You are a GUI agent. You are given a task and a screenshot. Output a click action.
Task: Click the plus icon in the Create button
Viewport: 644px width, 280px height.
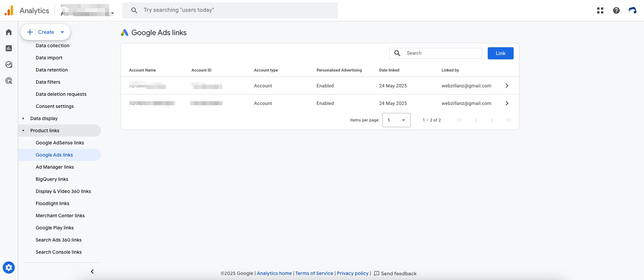coord(30,32)
